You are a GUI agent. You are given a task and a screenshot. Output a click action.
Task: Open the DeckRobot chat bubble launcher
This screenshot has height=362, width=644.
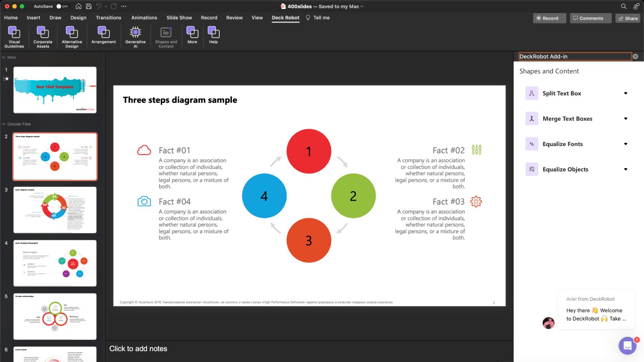pyautogui.click(x=627, y=346)
